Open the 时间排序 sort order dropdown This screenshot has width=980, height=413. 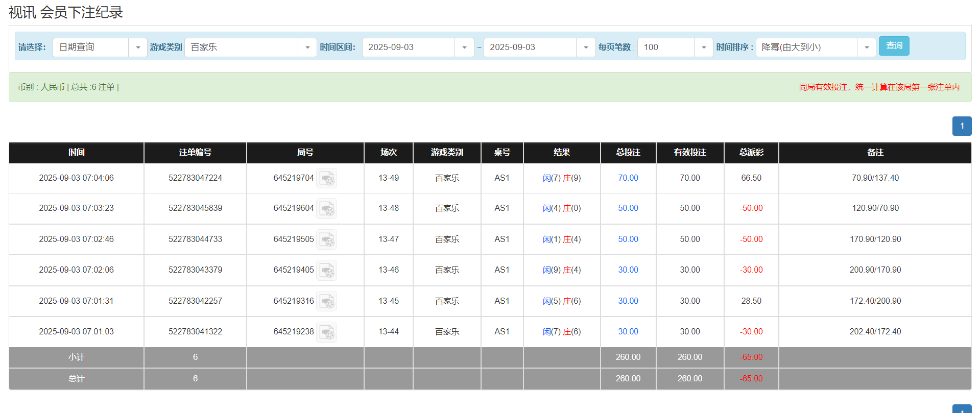(x=866, y=47)
